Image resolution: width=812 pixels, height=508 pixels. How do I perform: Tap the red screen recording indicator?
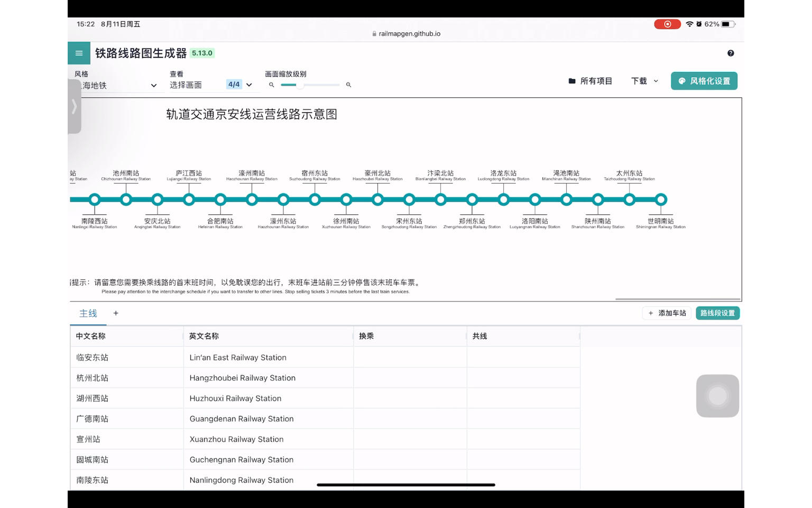667,24
